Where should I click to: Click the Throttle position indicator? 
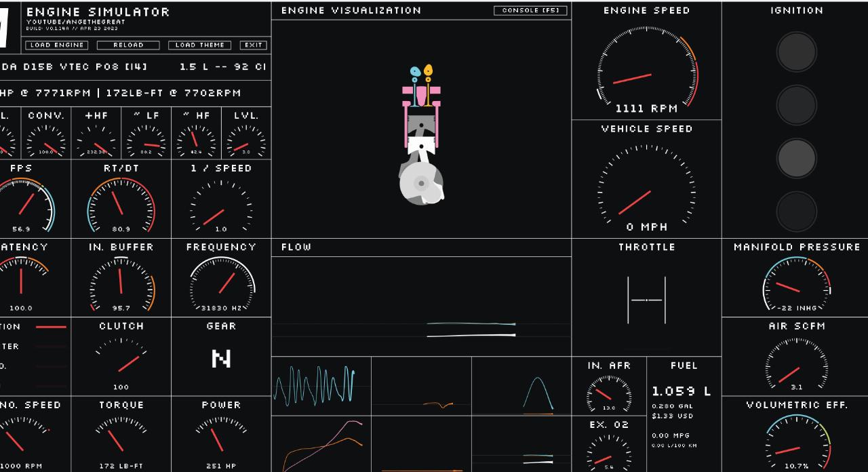click(646, 300)
